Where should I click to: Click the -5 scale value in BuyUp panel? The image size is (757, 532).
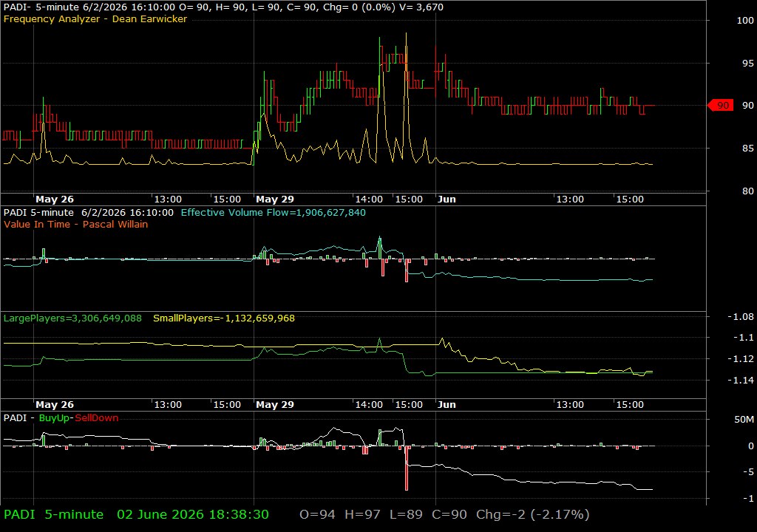[748, 471]
